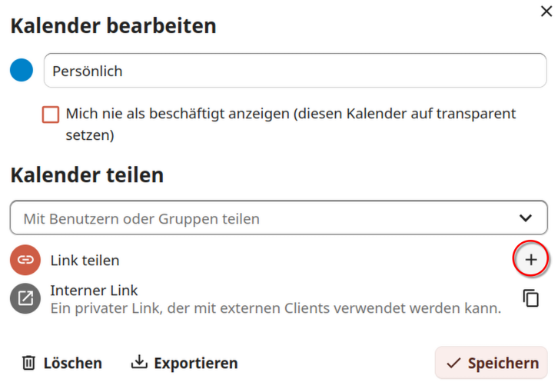The height and width of the screenshot is (392, 558).
Task: Open the blue calendar color picker
Action: pyautogui.click(x=22, y=71)
